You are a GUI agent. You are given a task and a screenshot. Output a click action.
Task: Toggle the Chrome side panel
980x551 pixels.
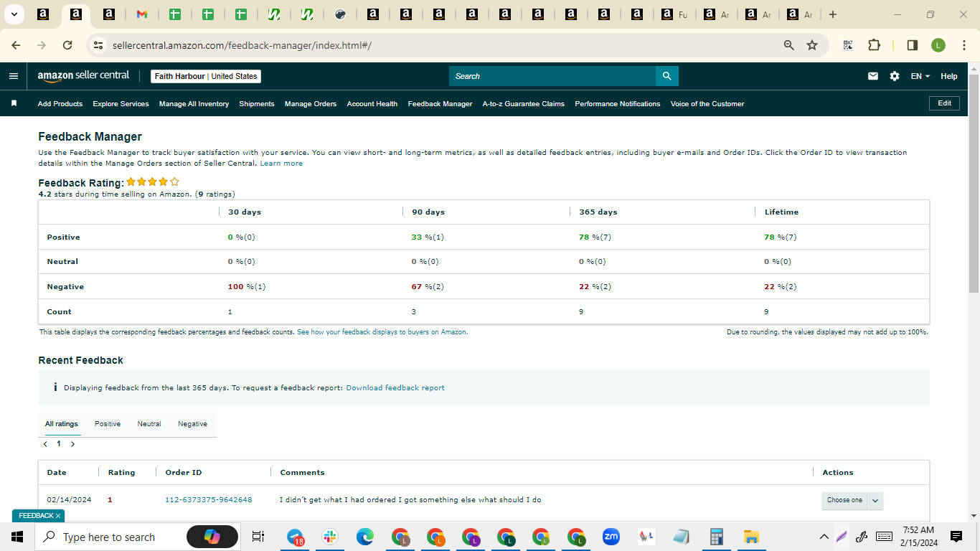coord(913,45)
